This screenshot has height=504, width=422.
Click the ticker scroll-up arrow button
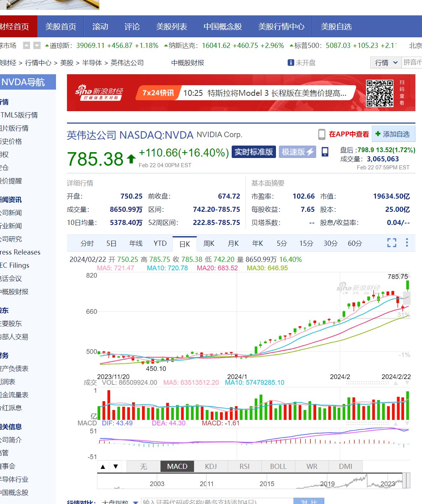(26, 45)
